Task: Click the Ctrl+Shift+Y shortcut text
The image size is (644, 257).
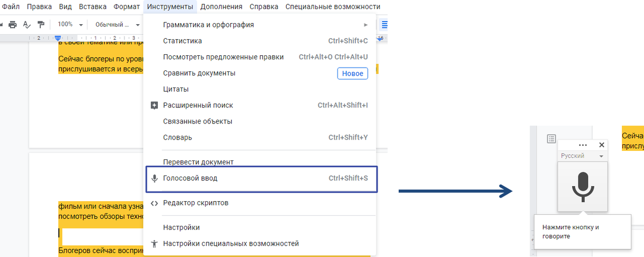Action: click(348, 137)
